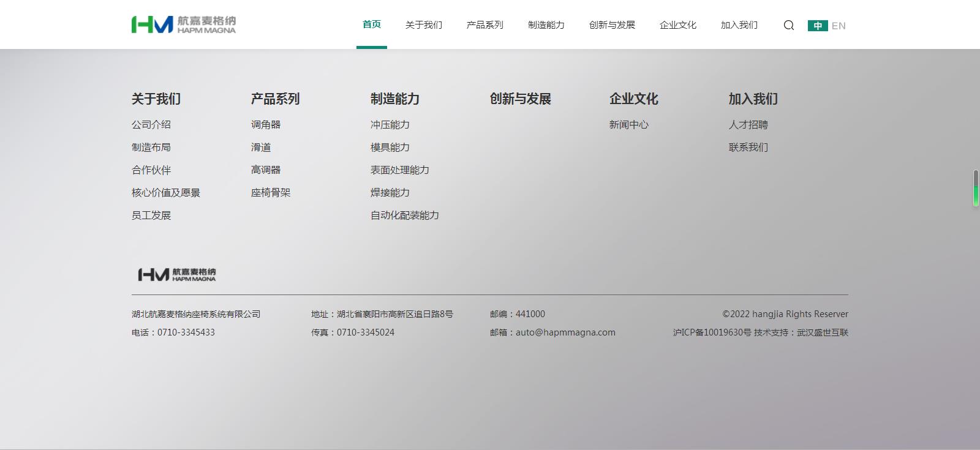Viewport: 980px width, 450px height.
Task: Open 关于我们 in the top navigation
Action: coord(423,25)
